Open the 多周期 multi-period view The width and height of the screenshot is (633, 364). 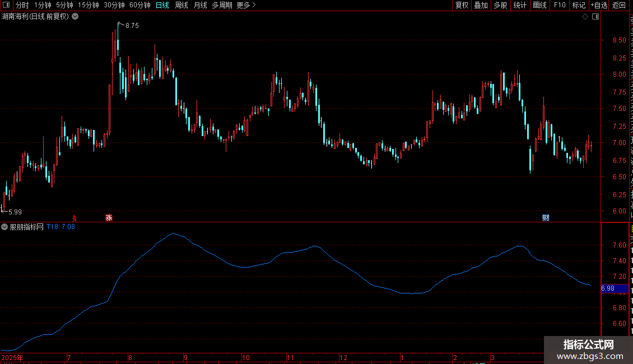[222, 5]
